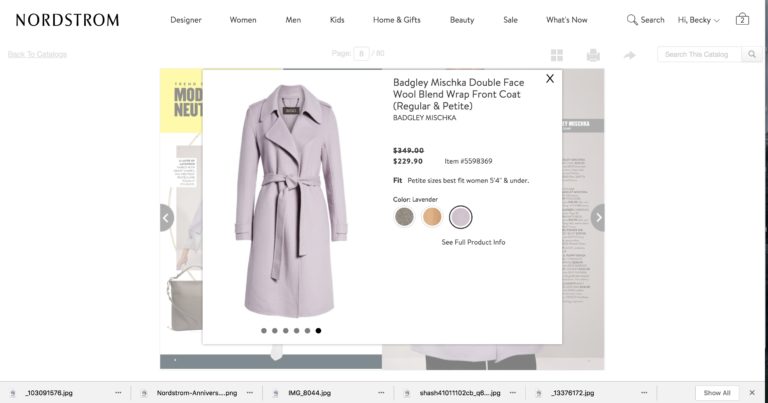Select the first product image dot
Image resolution: width=768 pixels, height=403 pixels.
coord(264,331)
